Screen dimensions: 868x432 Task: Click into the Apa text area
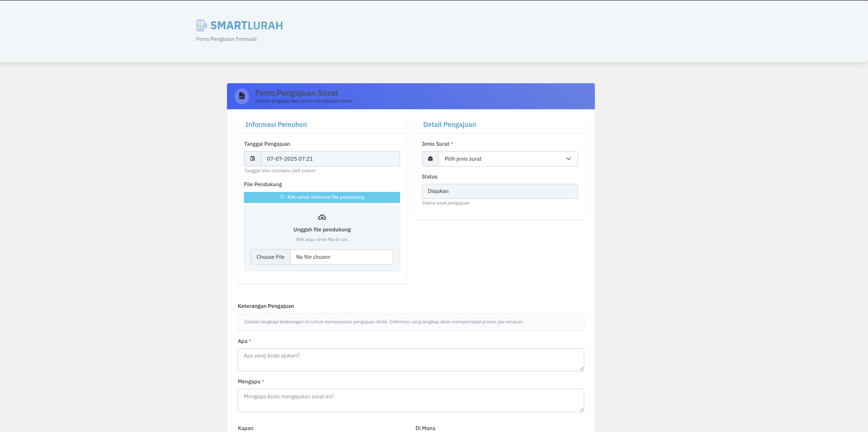[x=410, y=360]
